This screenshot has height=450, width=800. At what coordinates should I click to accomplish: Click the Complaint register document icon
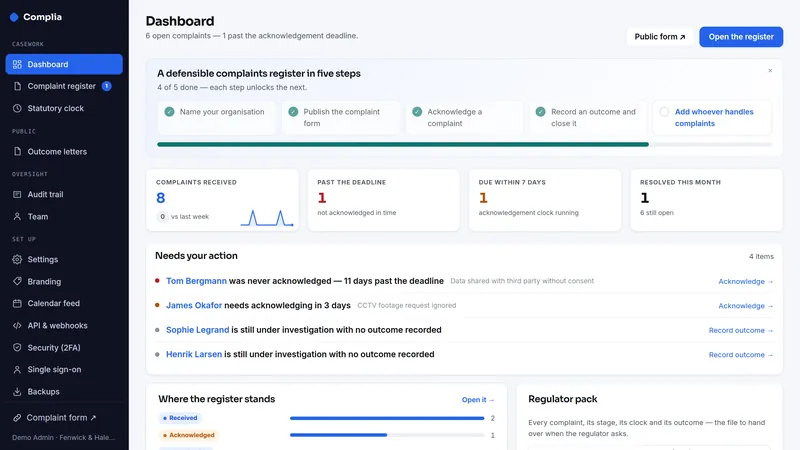(x=17, y=86)
